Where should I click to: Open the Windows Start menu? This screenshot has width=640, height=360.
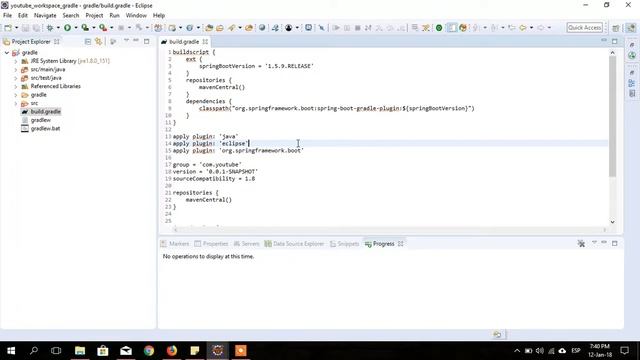coord(11,351)
